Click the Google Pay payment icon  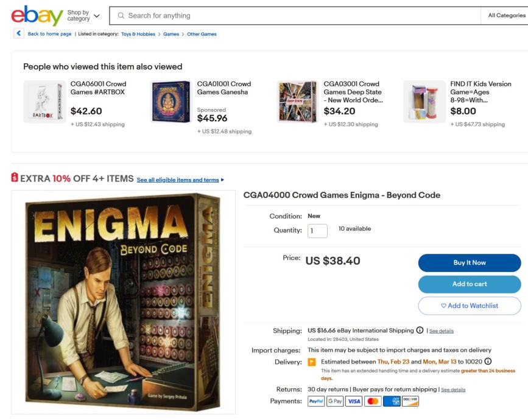click(x=335, y=402)
